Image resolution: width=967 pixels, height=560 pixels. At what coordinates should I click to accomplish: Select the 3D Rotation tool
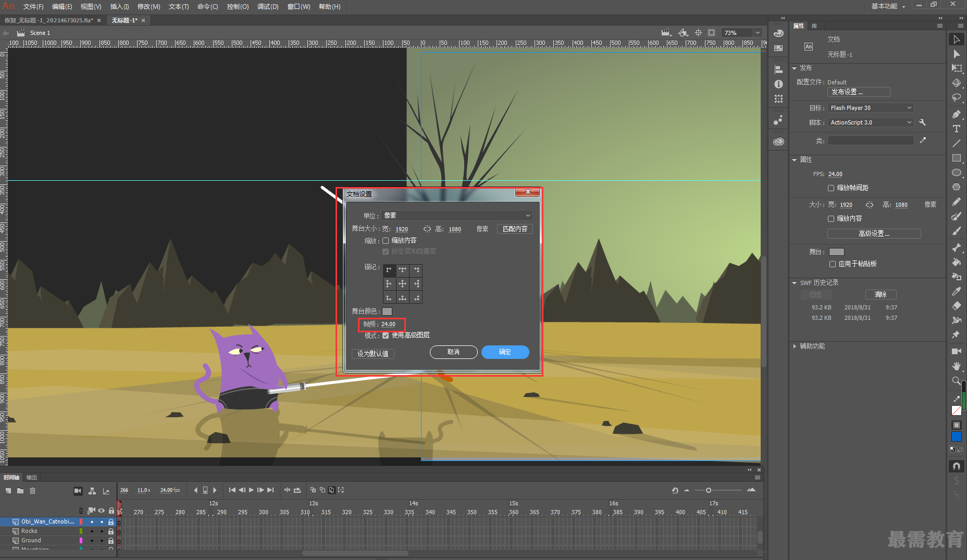957,83
